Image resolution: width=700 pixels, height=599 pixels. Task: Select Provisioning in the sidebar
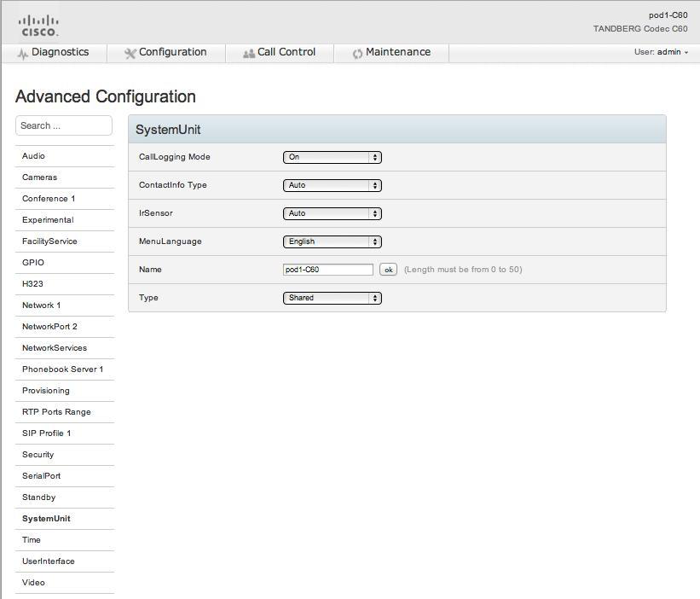click(x=65, y=391)
